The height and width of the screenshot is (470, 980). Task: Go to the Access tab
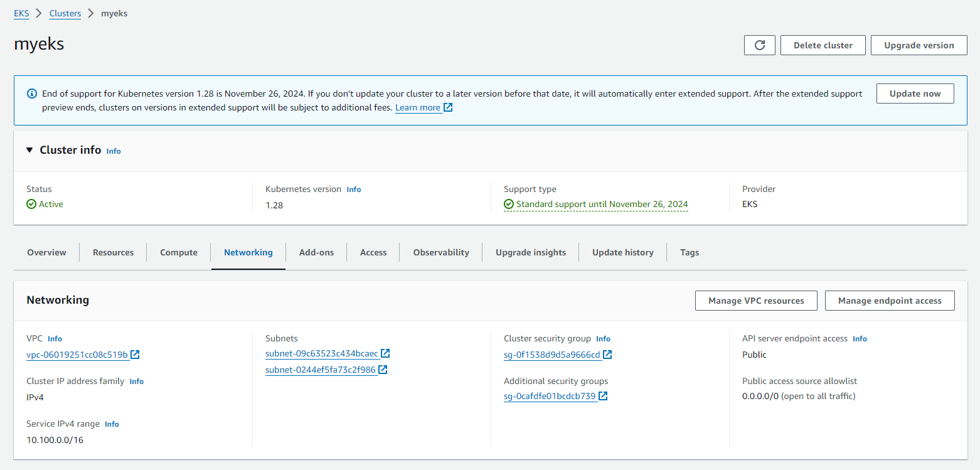(373, 252)
